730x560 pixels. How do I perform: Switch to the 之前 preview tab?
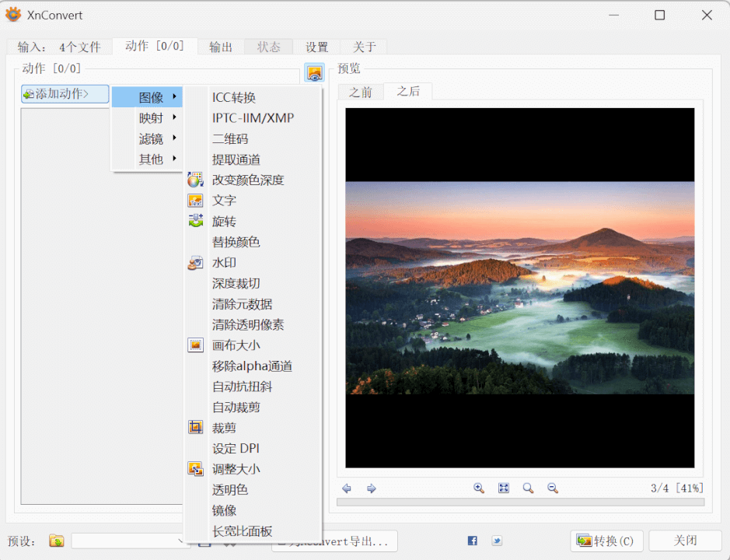pyautogui.click(x=362, y=91)
